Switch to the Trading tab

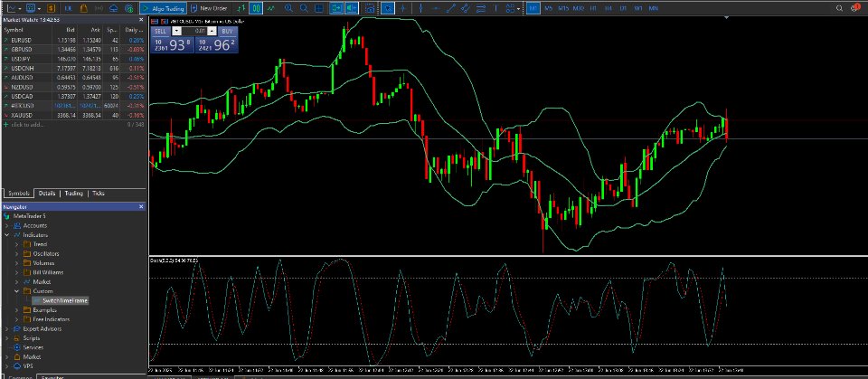pos(73,194)
